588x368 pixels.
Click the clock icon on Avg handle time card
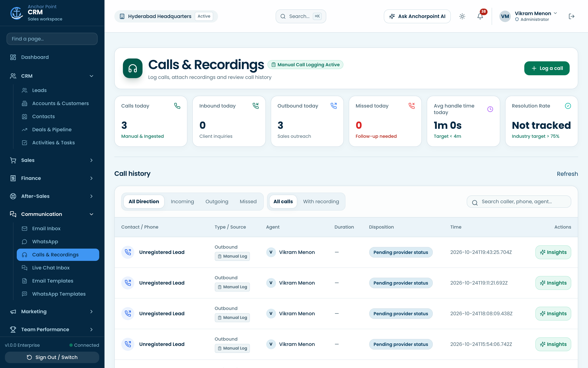point(490,109)
